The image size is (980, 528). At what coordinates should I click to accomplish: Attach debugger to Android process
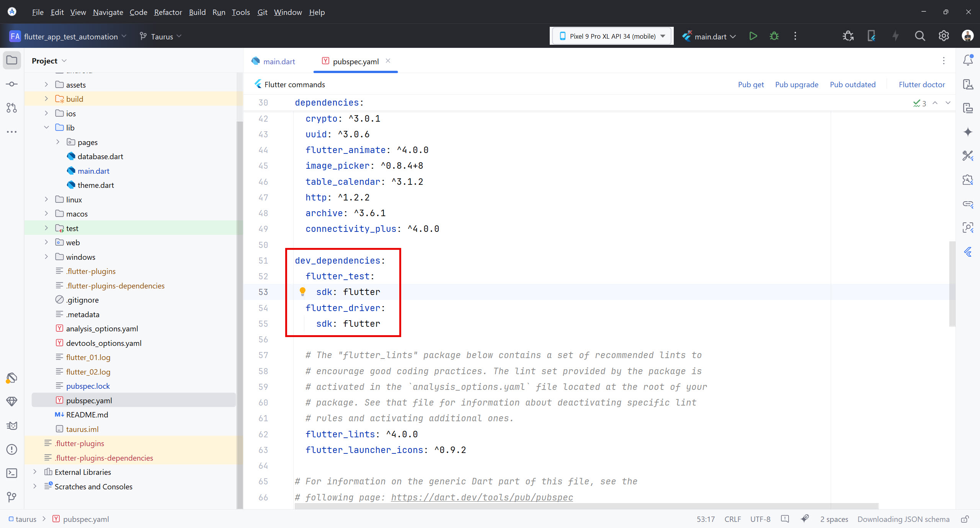click(848, 36)
